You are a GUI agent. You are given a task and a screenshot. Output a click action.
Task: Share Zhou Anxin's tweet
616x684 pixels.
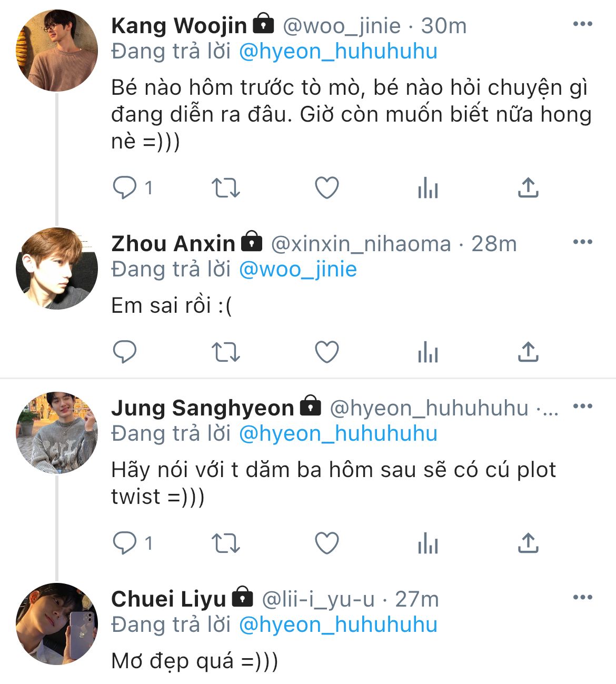point(528,352)
